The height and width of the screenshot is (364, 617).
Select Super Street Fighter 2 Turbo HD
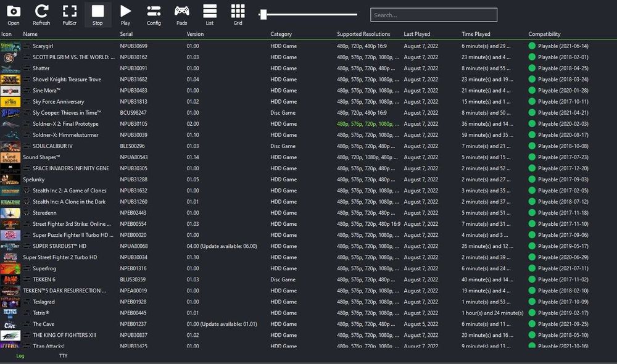pos(60,257)
